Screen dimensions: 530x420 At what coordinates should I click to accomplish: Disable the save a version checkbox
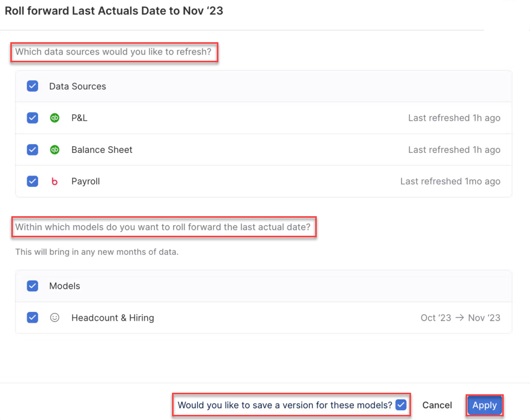pos(401,405)
